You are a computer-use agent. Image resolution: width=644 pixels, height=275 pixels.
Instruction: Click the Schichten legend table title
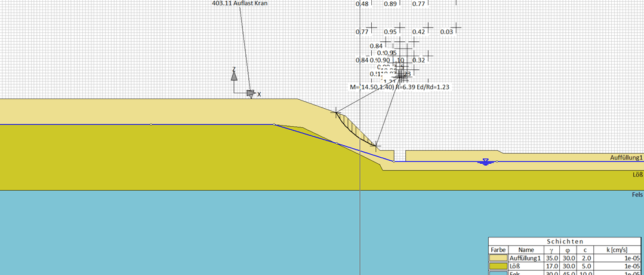point(565,241)
